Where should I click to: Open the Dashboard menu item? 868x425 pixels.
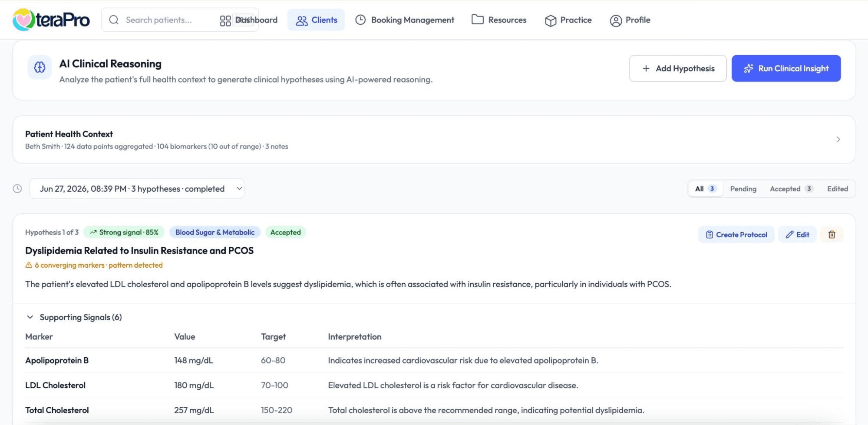pos(249,20)
